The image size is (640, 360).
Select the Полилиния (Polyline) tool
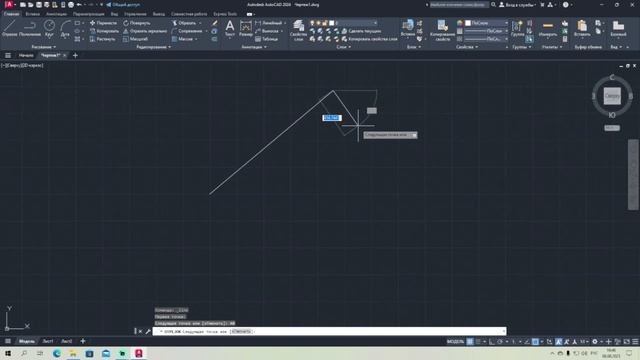tap(30, 29)
